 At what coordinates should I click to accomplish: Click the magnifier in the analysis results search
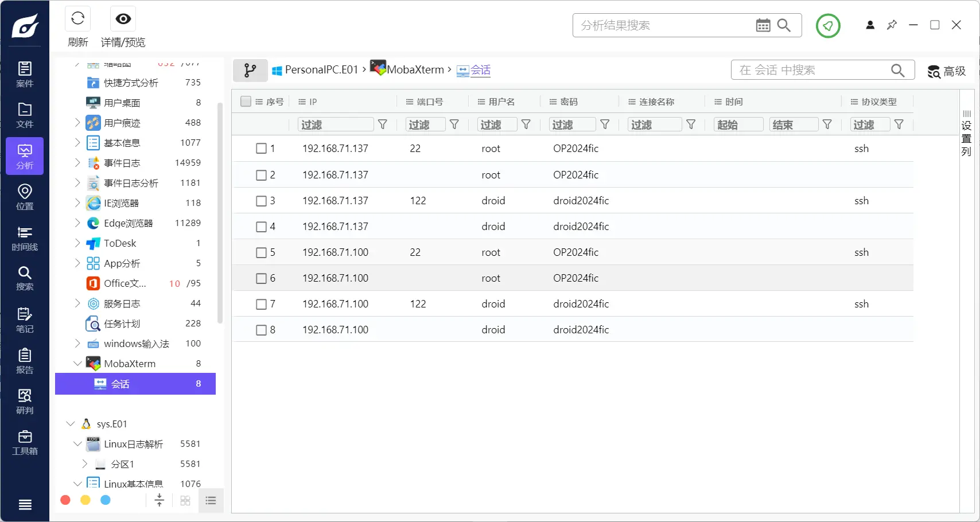coord(784,25)
